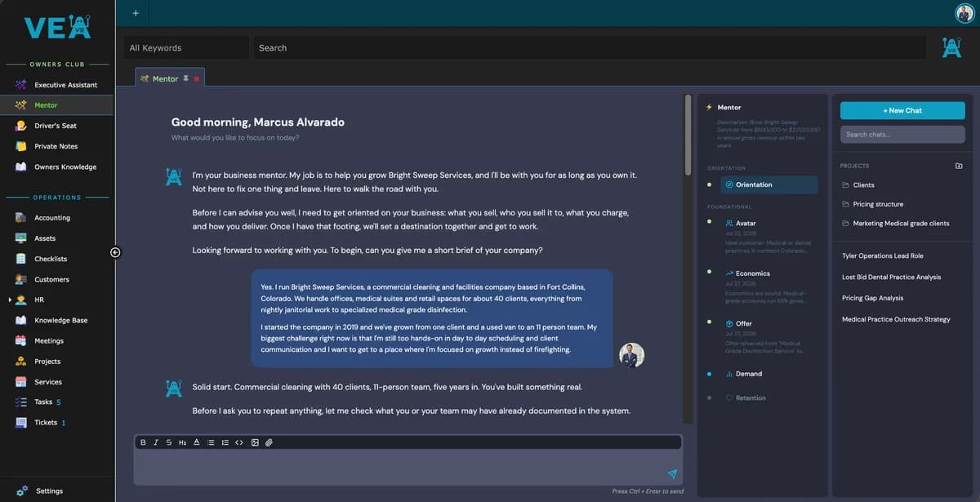Viewport: 980px width, 502px height.
Task: Open Settings at sidebar bottom
Action: tap(57, 491)
